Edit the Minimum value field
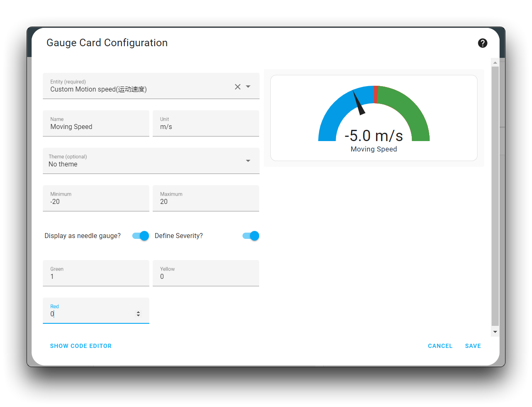Image resolution: width=532 pixels, height=407 pixels. 96,198
